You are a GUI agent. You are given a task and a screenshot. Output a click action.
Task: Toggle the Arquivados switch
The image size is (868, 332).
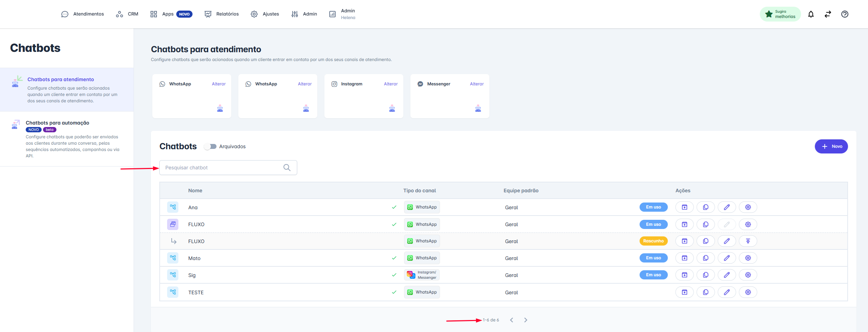coord(210,146)
